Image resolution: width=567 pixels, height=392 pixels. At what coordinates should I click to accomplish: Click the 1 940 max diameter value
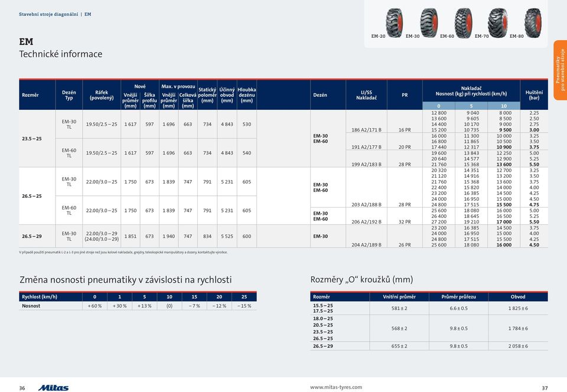[x=168, y=236]
